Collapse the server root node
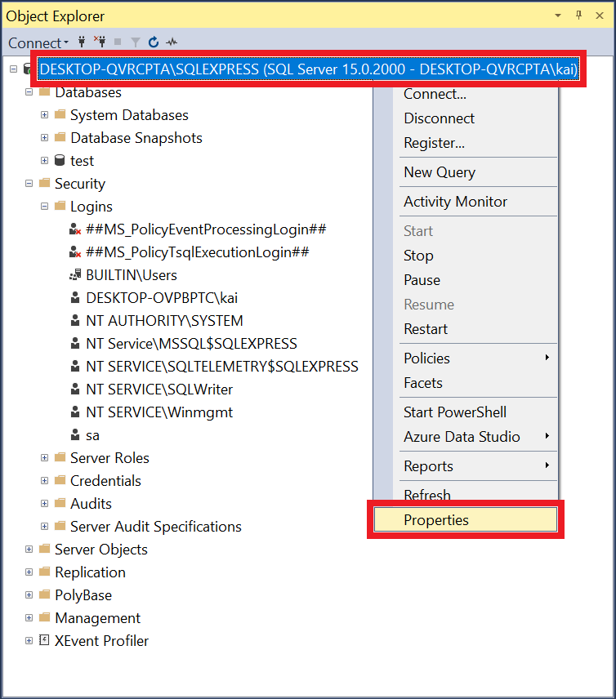This screenshot has width=616, height=699. click(13, 69)
